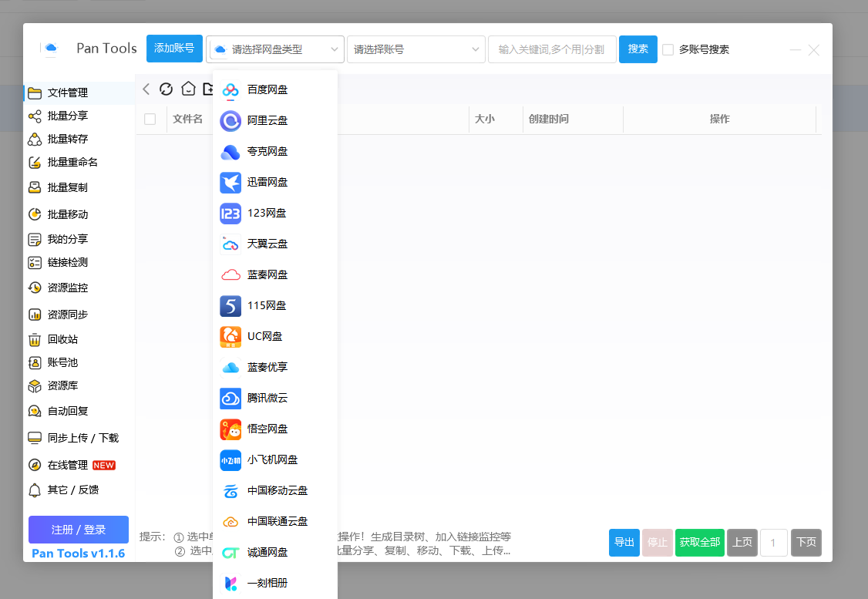The width and height of the screenshot is (868, 599).
Task: Click the 其它 / 反馈 bell icon
Action: (x=35, y=490)
